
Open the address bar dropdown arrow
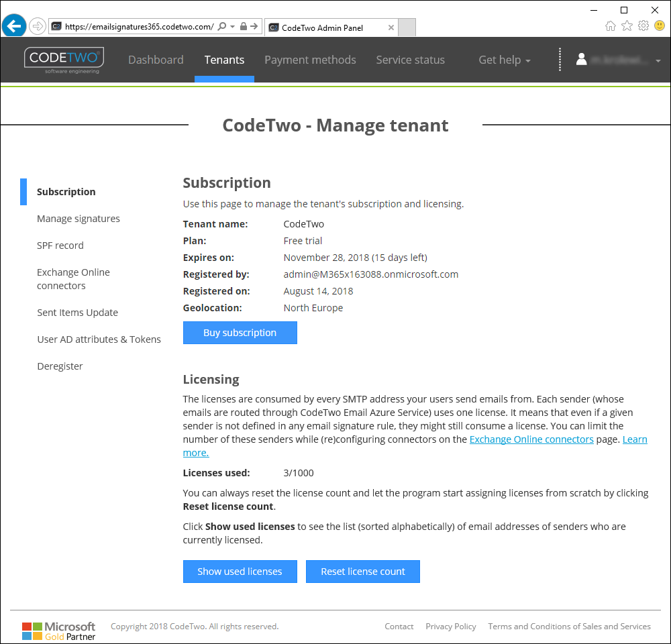pos(232,27)
